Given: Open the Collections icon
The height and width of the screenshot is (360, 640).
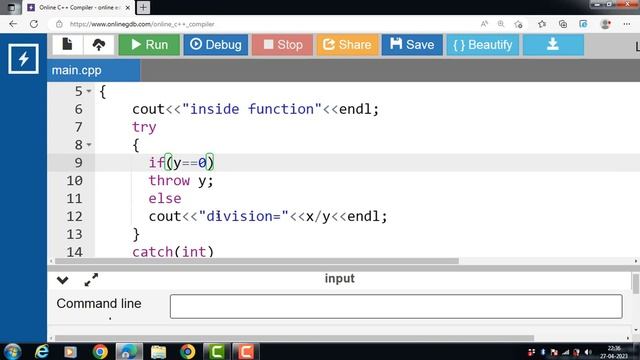Looking at the screenshot, I should (563, 24).
